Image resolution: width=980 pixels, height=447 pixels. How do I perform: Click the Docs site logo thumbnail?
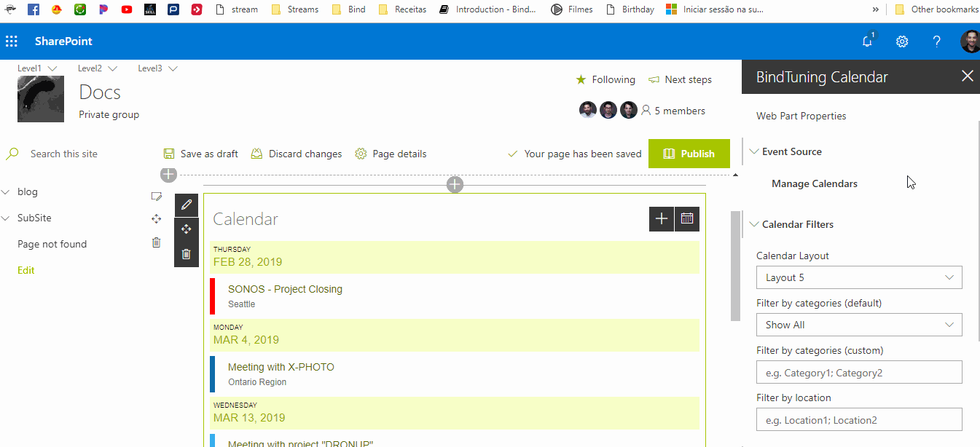pos(41,98)
